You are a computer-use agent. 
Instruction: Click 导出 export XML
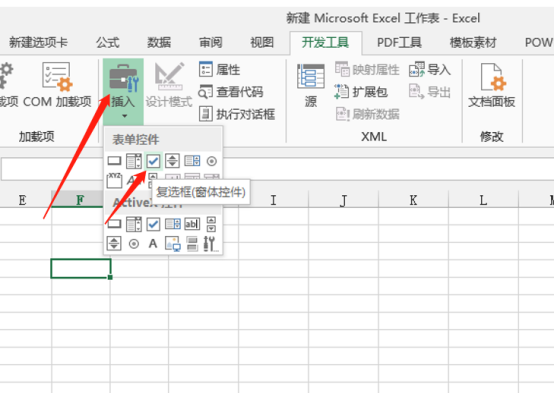click(x=430, y=92)
